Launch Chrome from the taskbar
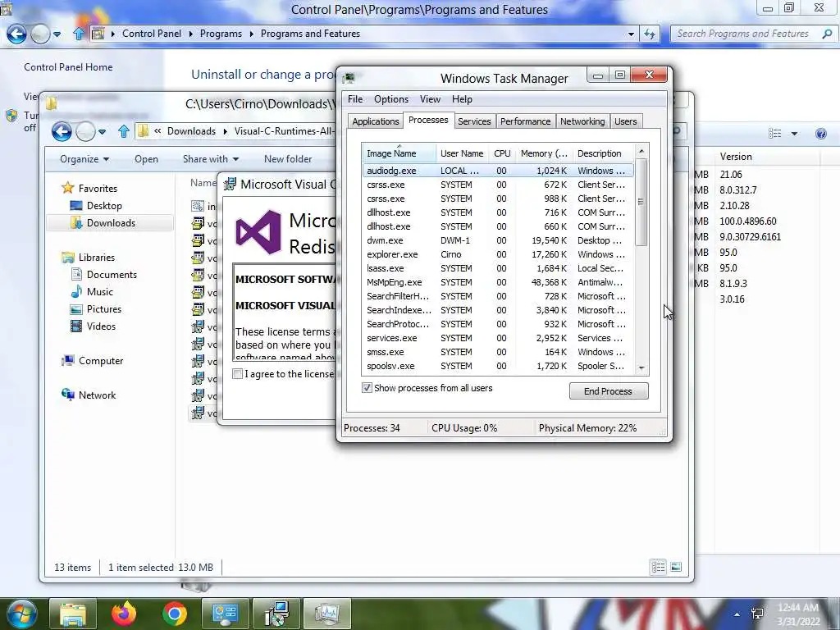 pyautogui.click(x=174, y=614)
